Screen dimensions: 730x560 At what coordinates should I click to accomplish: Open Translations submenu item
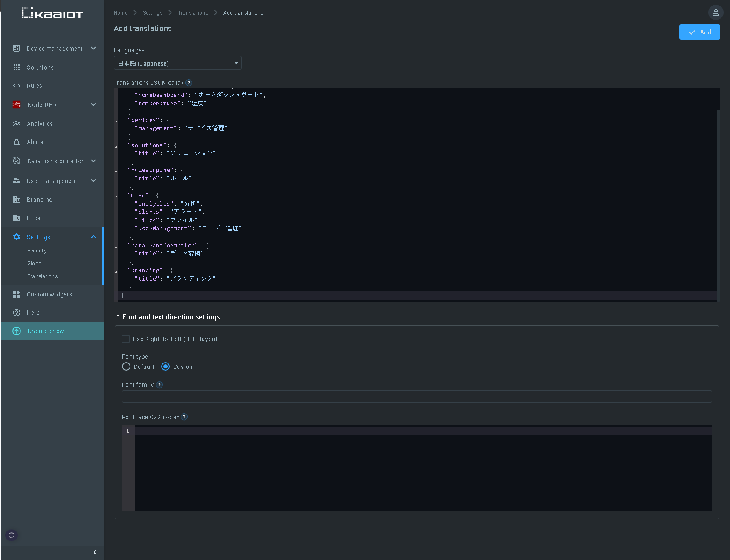pyautogui.click(x=43, y=276)
